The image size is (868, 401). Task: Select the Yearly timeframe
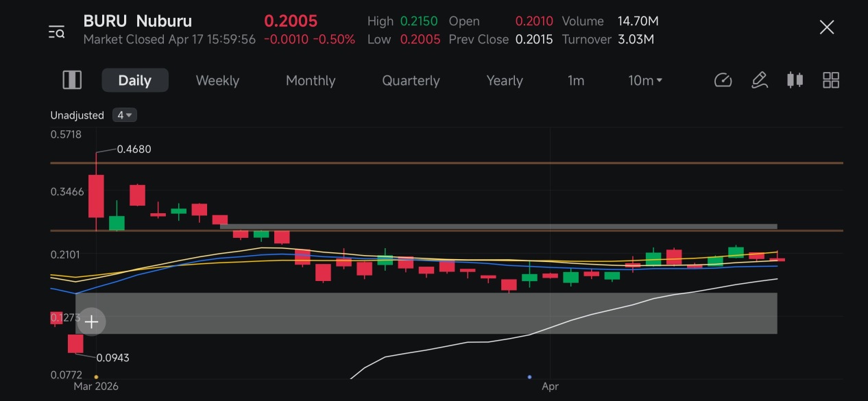(505, 80)
